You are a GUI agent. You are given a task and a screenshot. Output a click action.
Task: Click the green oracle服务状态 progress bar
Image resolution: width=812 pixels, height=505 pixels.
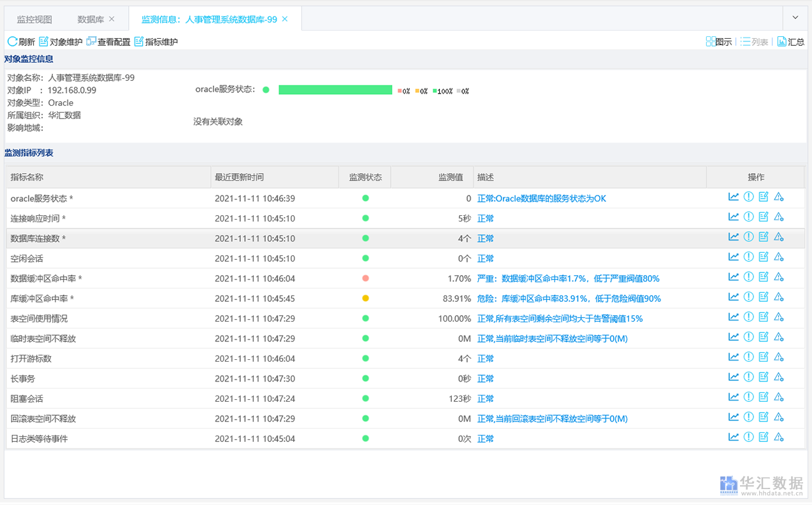click(x=335, y=90)
